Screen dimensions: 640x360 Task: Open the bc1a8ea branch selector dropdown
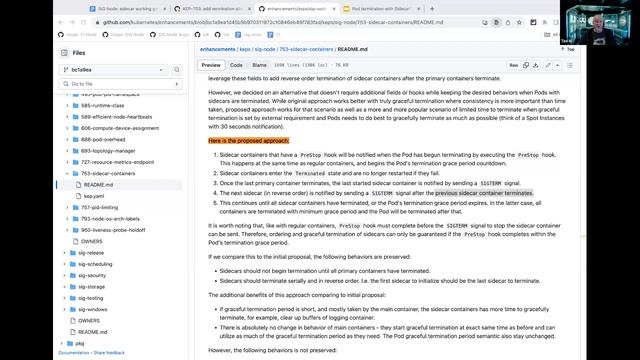tap(113, 70)
